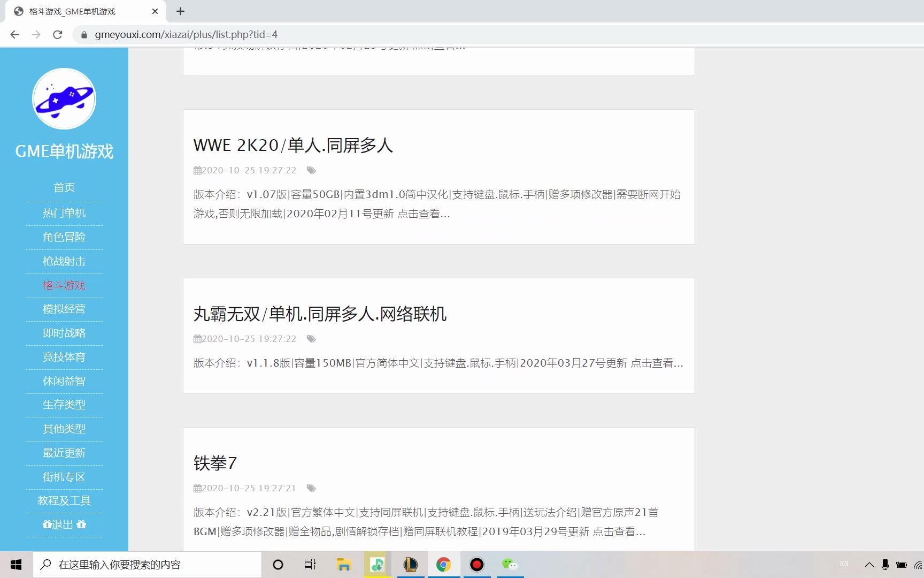The image size is (924, 578).
Task: Click 退出 in sidebar
Action: (x=64, y=524)
